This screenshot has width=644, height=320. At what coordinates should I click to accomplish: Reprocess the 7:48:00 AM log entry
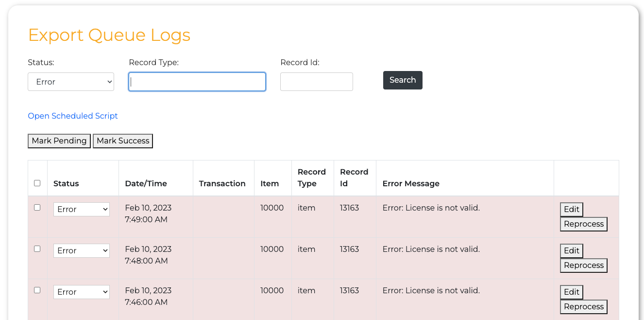583,266
